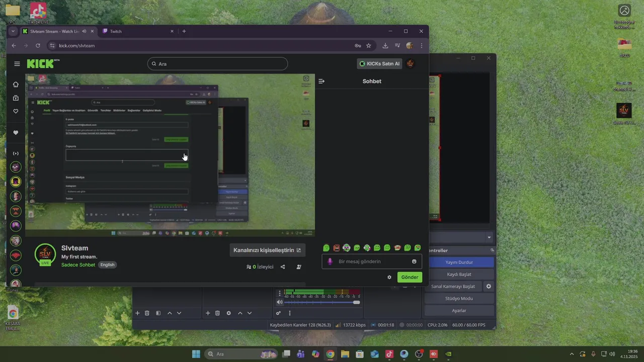Reload the kick.com page

pos(38,45)
